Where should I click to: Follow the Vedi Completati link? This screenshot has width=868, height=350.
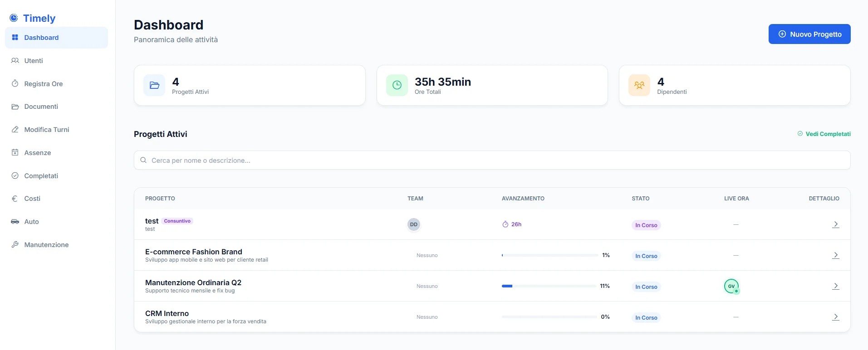tap(824, 134)
